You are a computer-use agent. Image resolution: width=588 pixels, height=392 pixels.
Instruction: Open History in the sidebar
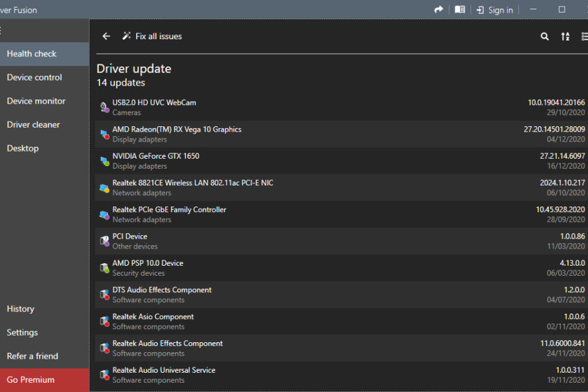coord(44,309)
